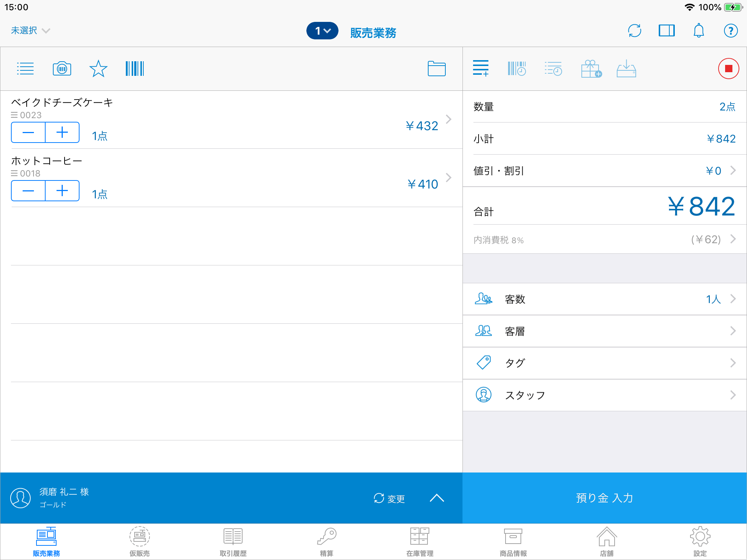Expand customer panel with up chevron

pos(437,498)
